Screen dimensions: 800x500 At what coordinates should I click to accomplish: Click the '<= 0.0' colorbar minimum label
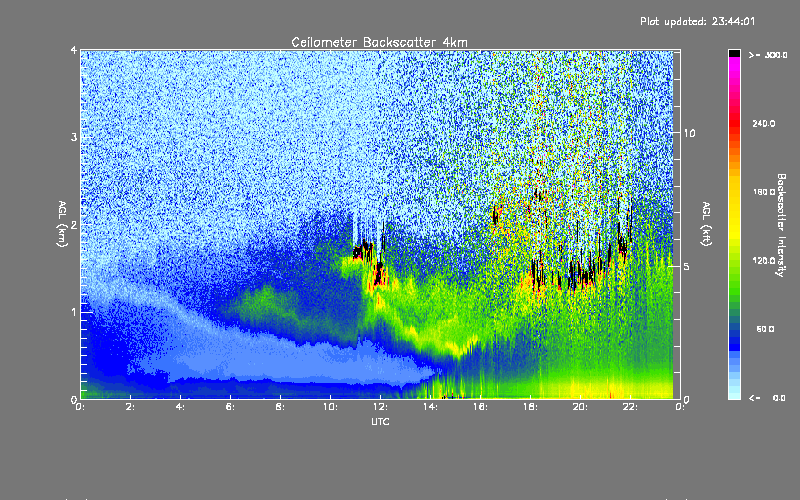(x=767, y=398)
